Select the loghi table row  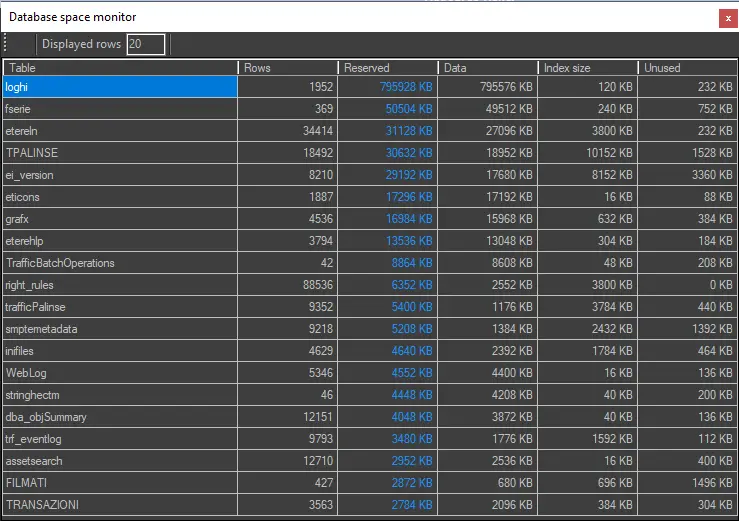pyautogui.click(x=120, y=87)
